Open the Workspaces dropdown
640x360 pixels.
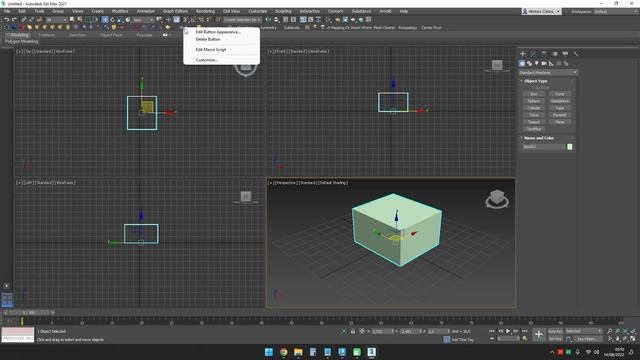click(615, 11)
